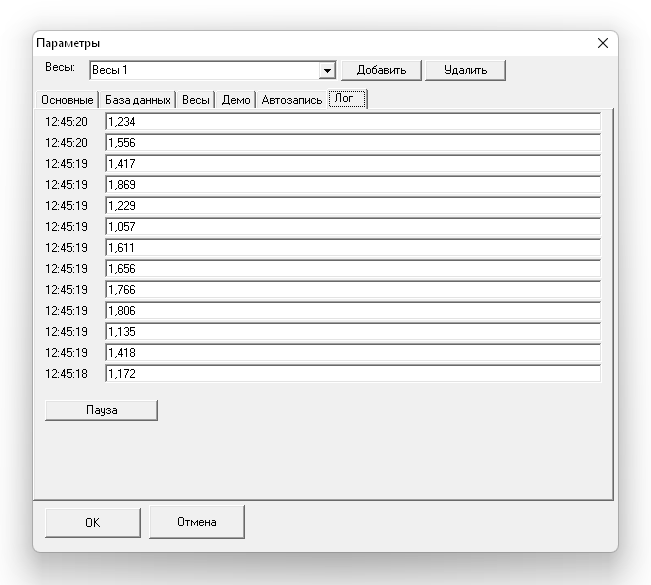Open the База данных tab
This screenshot has width=651, height=585.
tap(138, 100)
